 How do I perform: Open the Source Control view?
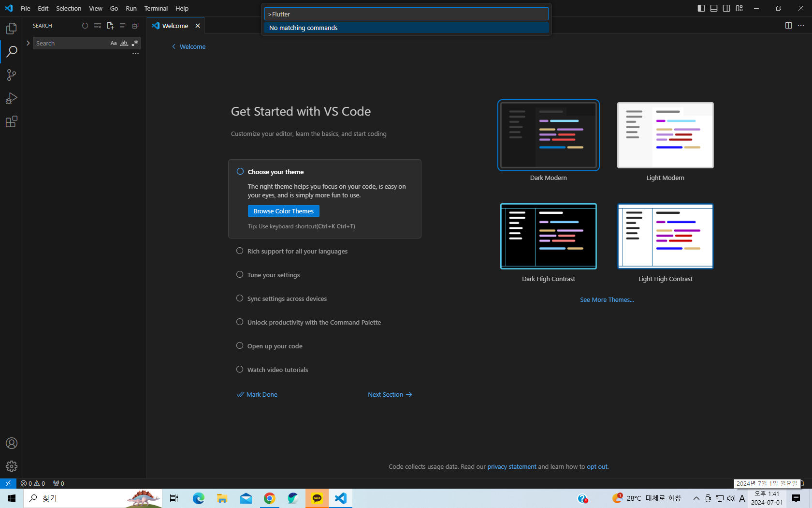12,75
